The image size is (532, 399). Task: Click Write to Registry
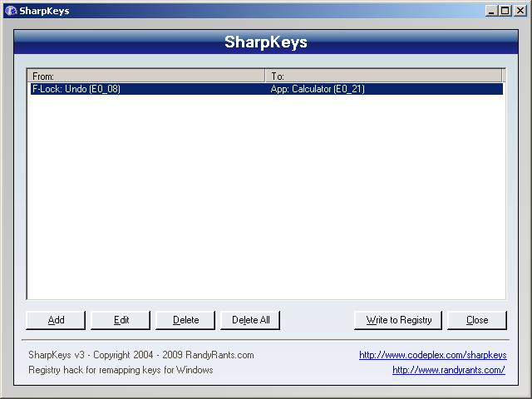(x=398, y=320)
